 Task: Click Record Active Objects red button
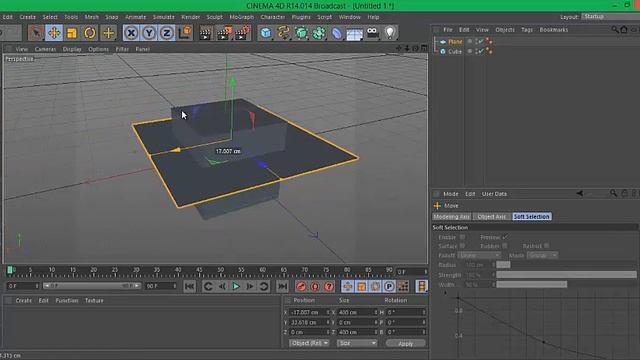coord(301,287)
